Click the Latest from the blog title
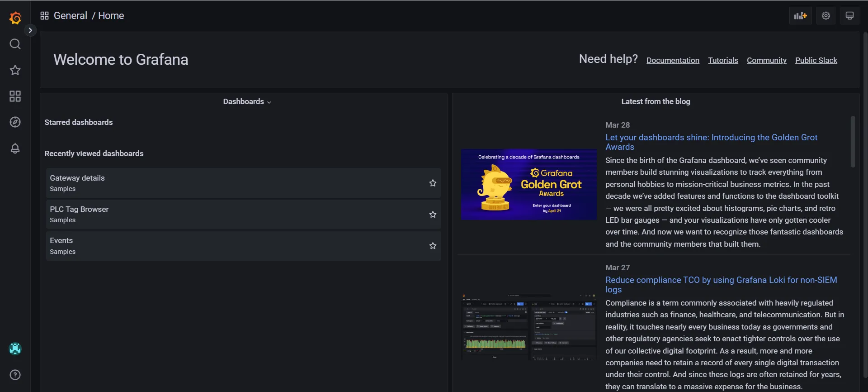868x392 pixels. pyautogui.click(x=656, y=102)
